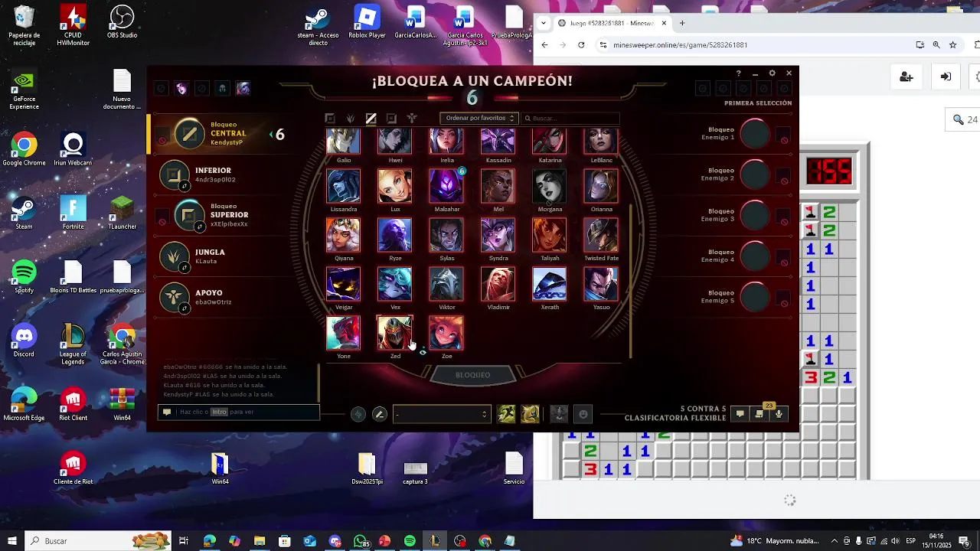This screenshot has height=551, width=980.
Task: Click the champion search field 'Buscar'
Action: (571, 118)
